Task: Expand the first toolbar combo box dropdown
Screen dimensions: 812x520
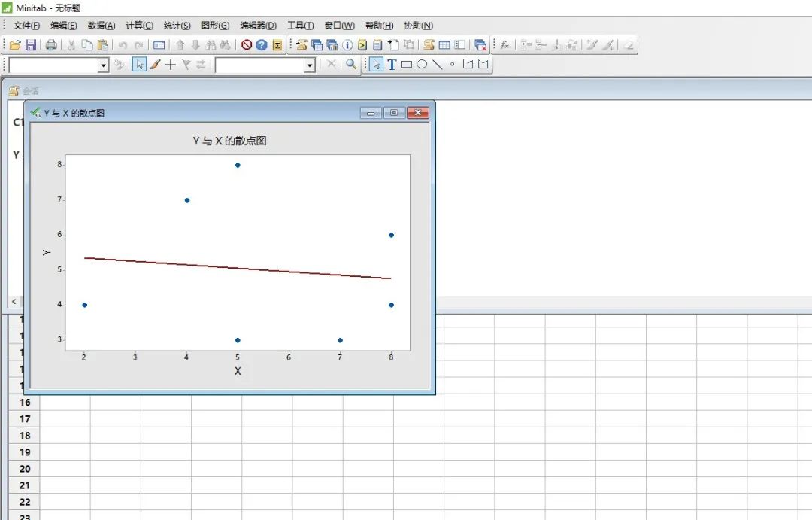Action: pos(103,65)
